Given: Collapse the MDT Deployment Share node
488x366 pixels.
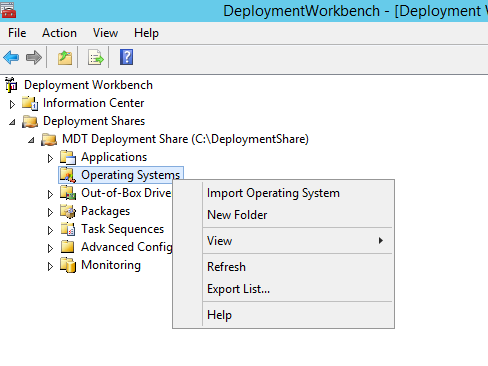Looking at the screenshot, I should (x=31, y=140).
